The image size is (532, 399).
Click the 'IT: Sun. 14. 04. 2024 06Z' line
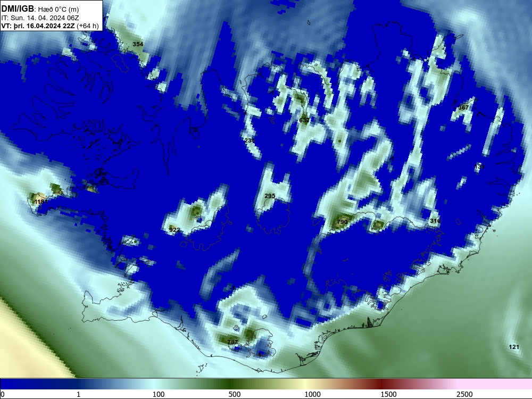(x=40, y=18)
